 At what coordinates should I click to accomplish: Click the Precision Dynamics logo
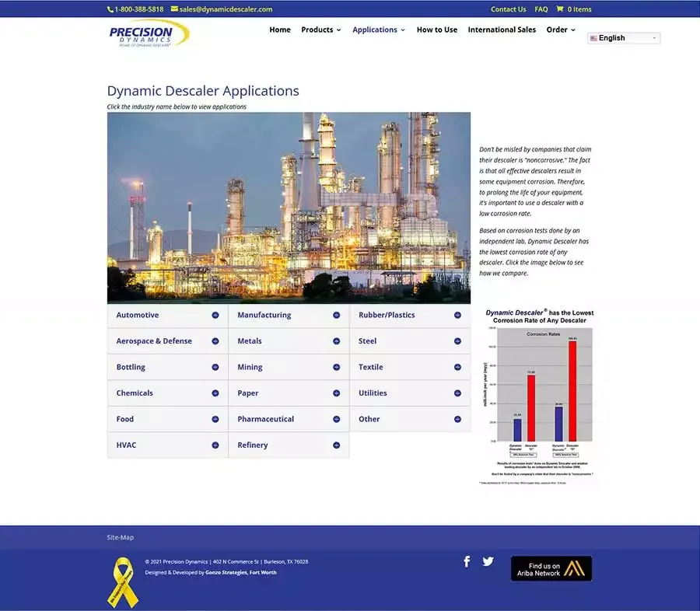click(x=149, y=33)
